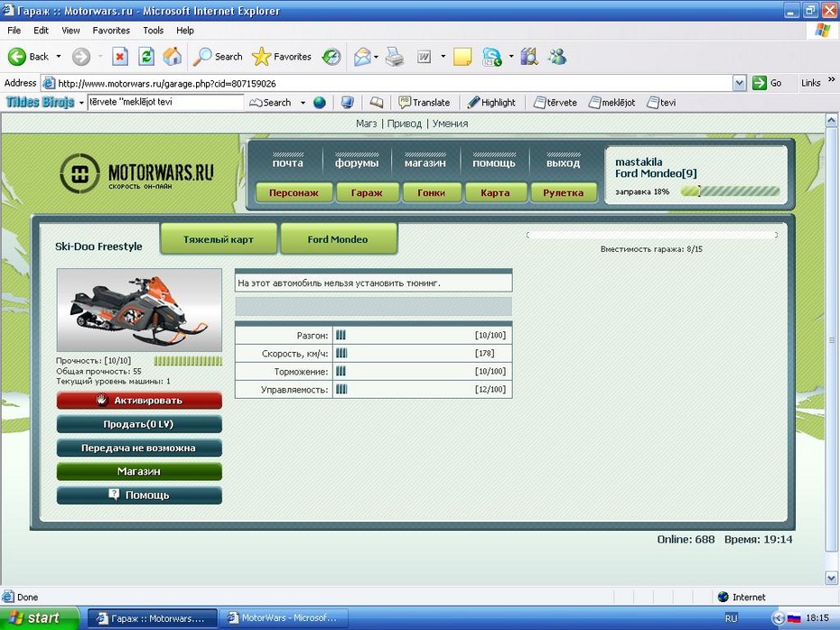Click the yellow note Discuss icon
The height and width of the screenshot is (630, 840).
(462, 56)
